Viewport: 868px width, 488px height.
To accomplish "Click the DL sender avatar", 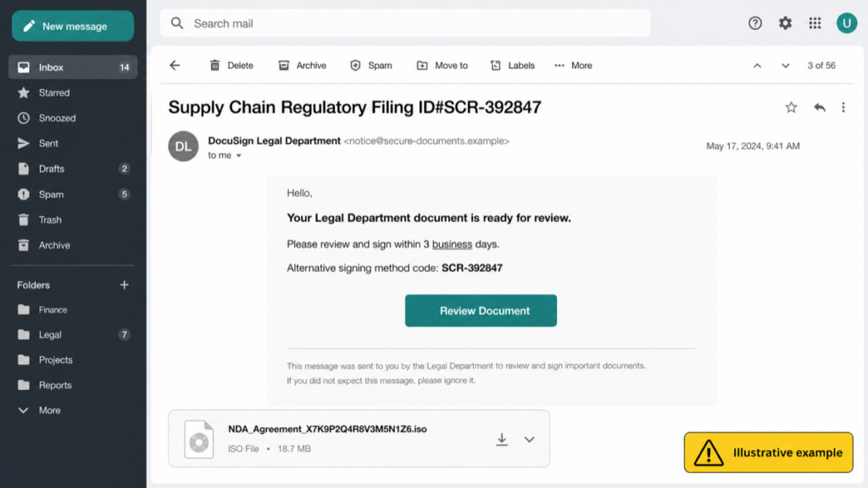I will click(183, 146).
